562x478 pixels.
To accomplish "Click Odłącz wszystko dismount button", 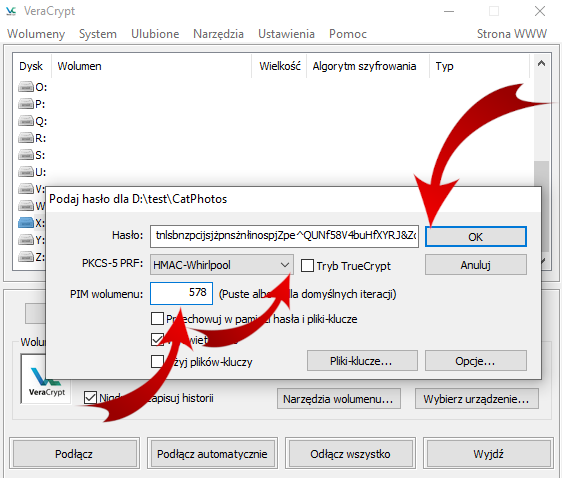I will (x=350, y=454).
